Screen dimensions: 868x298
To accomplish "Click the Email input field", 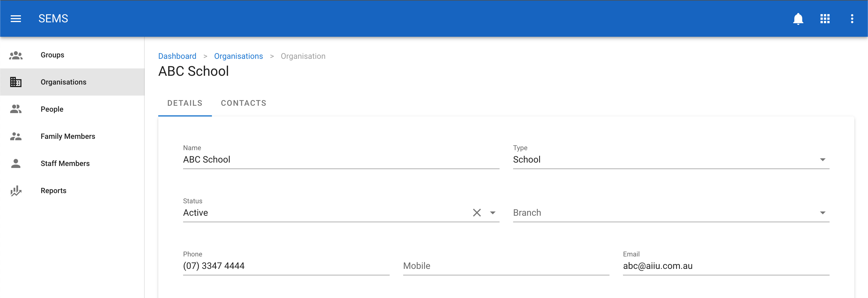I will tap(726, 266).
